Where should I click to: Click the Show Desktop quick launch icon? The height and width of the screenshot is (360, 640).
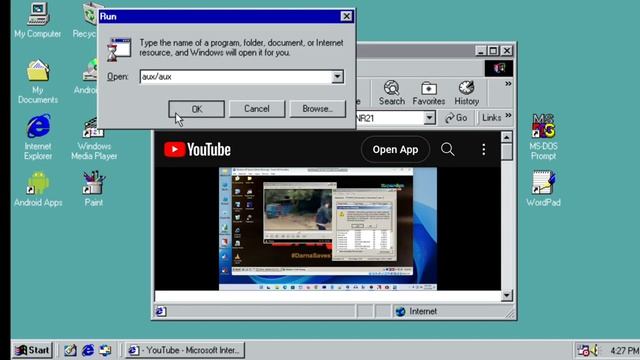70,350
